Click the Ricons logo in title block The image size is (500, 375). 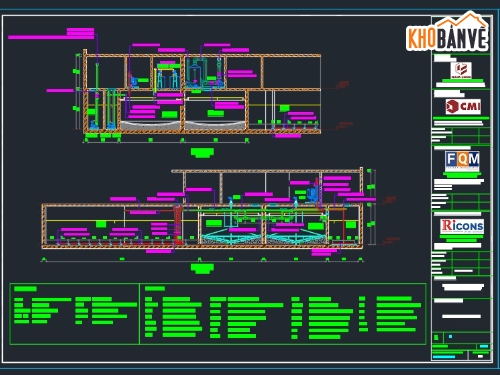tap(462, 226)
